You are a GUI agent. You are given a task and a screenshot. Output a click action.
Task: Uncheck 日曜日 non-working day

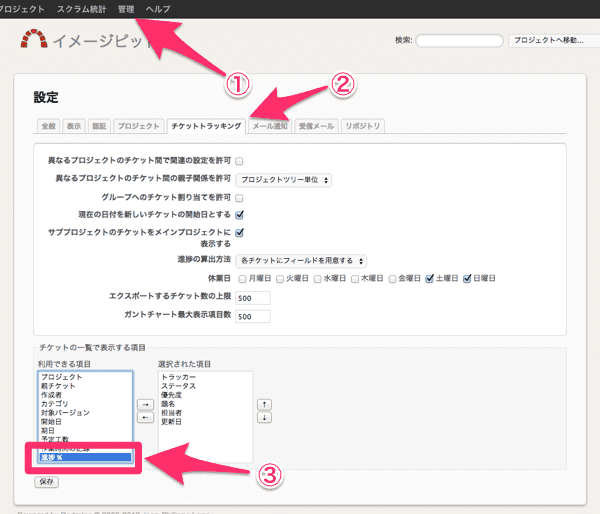467,278
